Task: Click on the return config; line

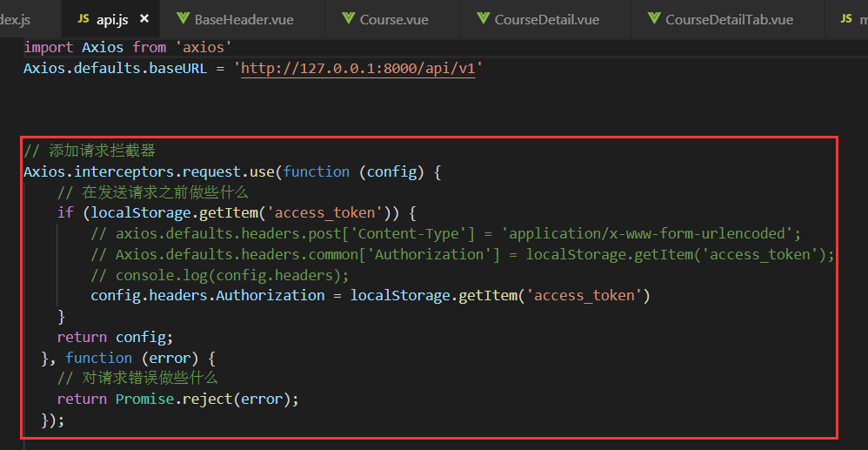Action: [115, 337]
